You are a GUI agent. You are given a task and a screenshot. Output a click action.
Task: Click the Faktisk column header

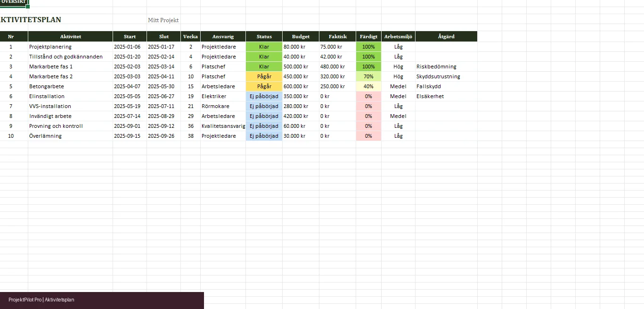(338, 36)
